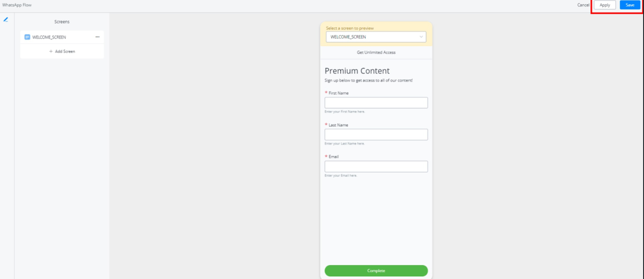This screenshot has width=644, height=279.
Task: Click the plus icon beside Add Screen
Action: 51,52
